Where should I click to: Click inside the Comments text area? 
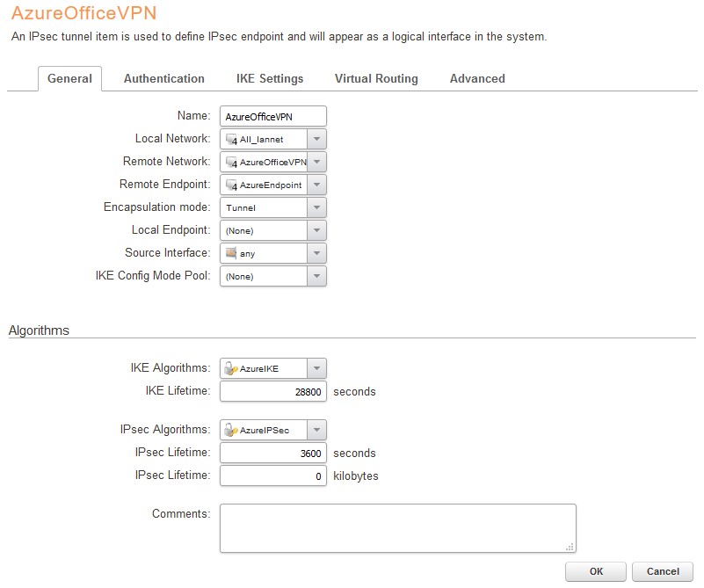[398, 528]
